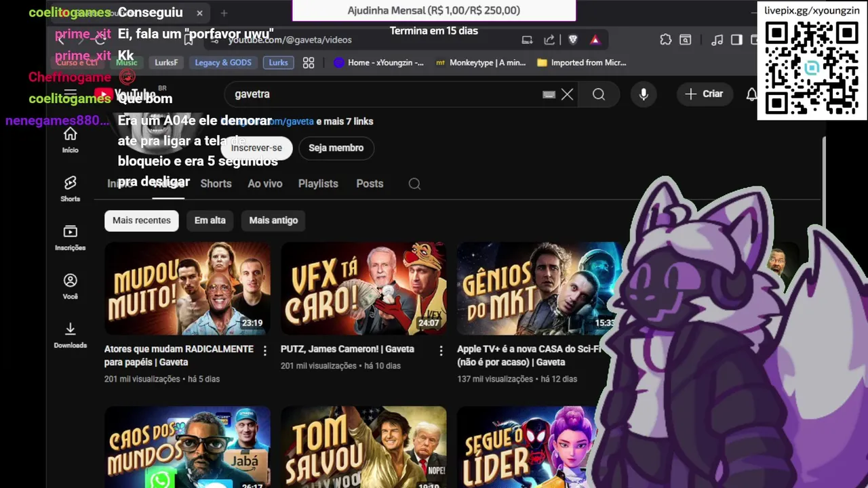The width and height of the screenshot is (868, 488).
Task: Open Inscrições in the left sidebar
Action: coord(71,238)
